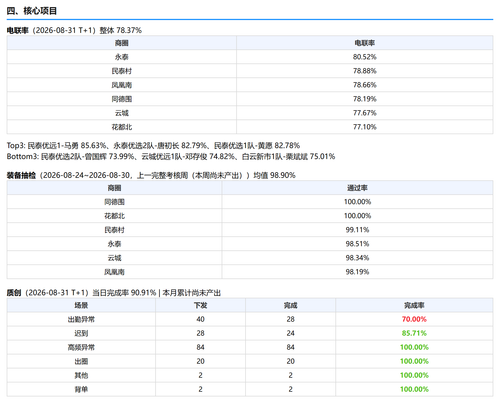Click the 高频异常 row label

point(81,347)
